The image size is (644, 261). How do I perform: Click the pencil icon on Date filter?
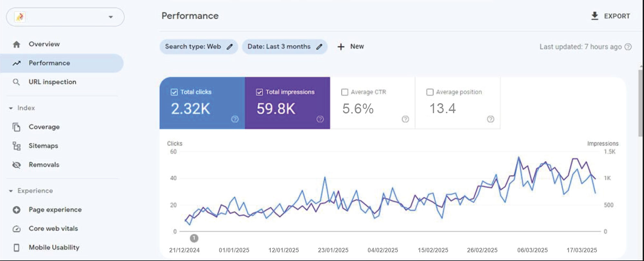(x=319, y=47)
